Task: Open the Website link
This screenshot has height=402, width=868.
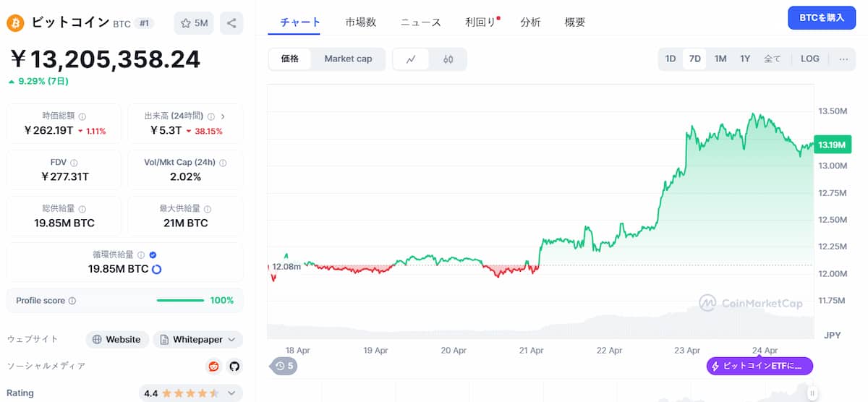Action: 117,339
